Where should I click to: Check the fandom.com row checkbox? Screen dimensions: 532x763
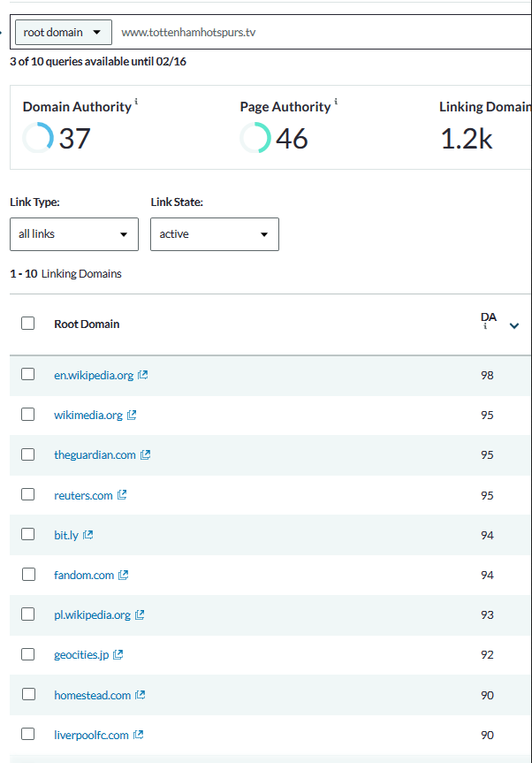pos(28,574)
